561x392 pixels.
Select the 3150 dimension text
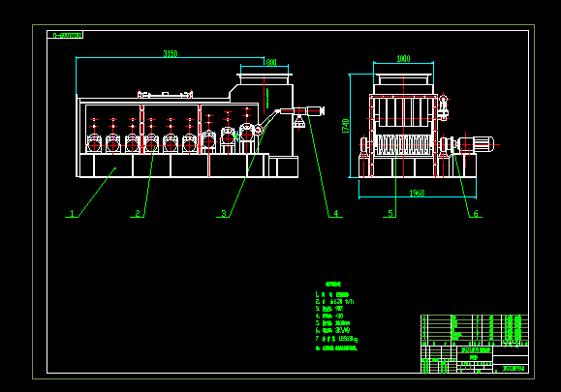coord(171,53)
